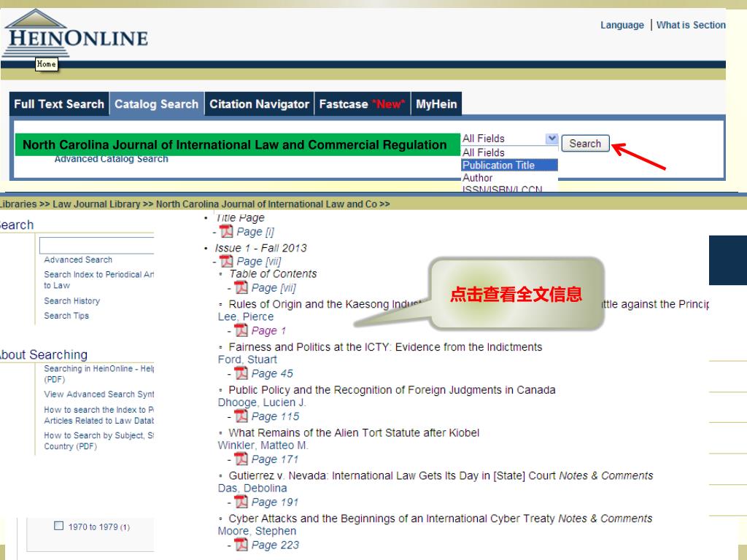
Task: Click the HeinOnline logo
Action: point(75,34)
